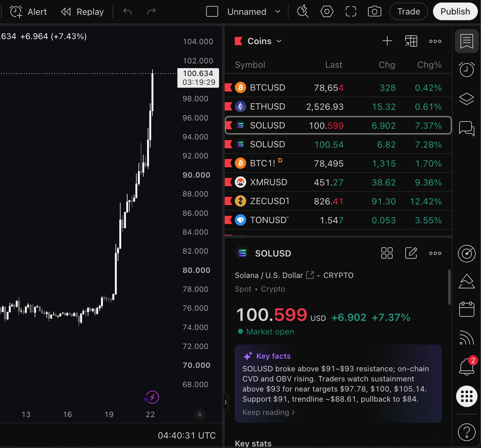The height and width of the screenshot is (448, 481).
Task: Toggle auto scale A button
Action: click(199, 415)
